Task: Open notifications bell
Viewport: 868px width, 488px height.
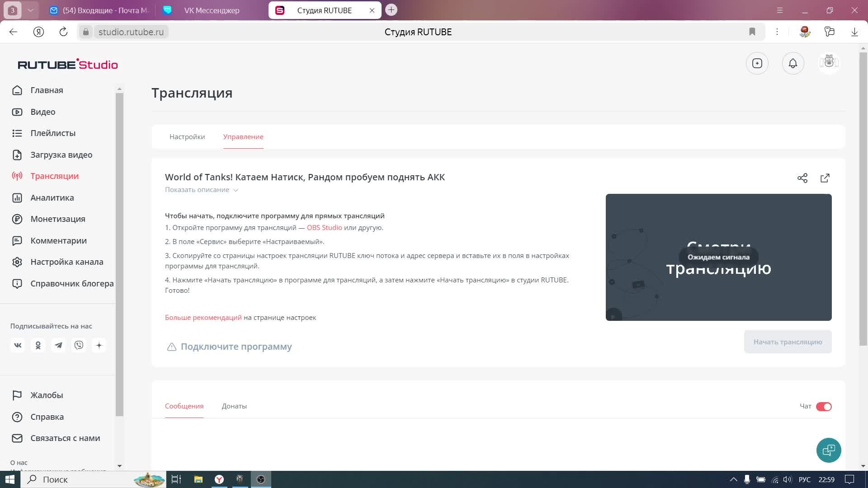Action: (x=793, y=63)
